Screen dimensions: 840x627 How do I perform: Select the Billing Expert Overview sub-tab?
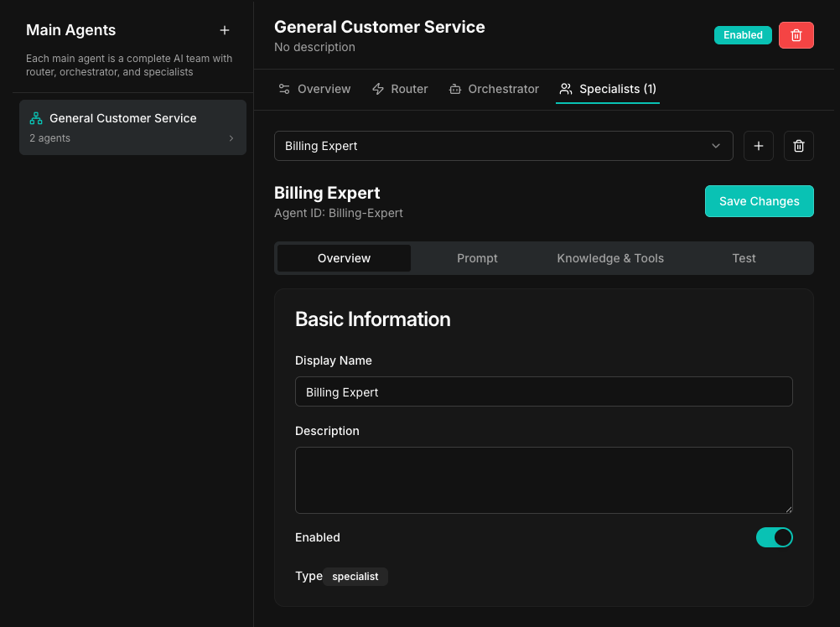[x=344, y=258]
